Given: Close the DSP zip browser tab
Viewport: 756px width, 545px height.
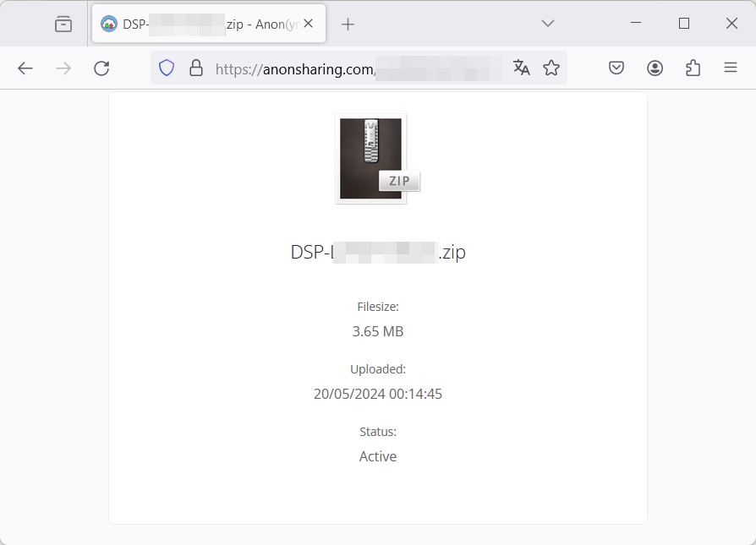Looking at the screenshot, I should tap(309, 24).
